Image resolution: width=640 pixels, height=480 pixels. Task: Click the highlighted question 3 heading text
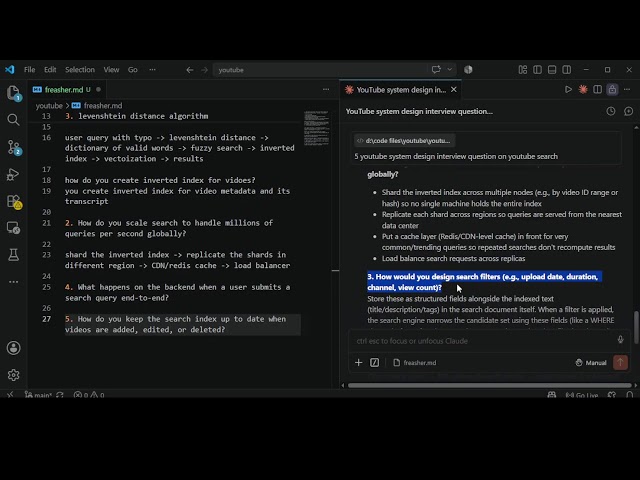tap(482, 282)
